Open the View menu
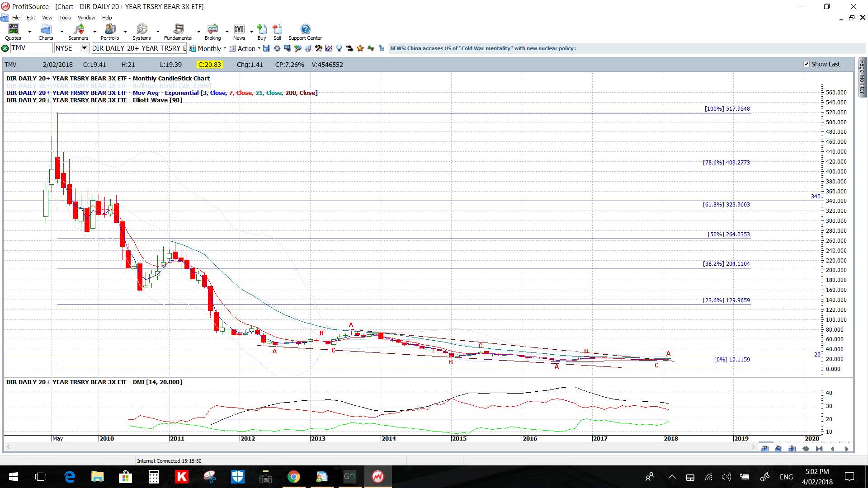This screenshot has height=488, width=868. click(x=47, y=18)
